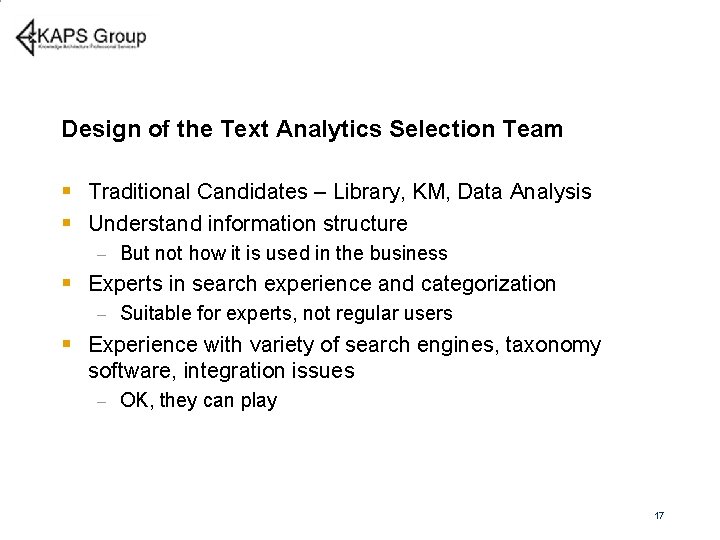Click the text software, integration issues

click(221, 371)
